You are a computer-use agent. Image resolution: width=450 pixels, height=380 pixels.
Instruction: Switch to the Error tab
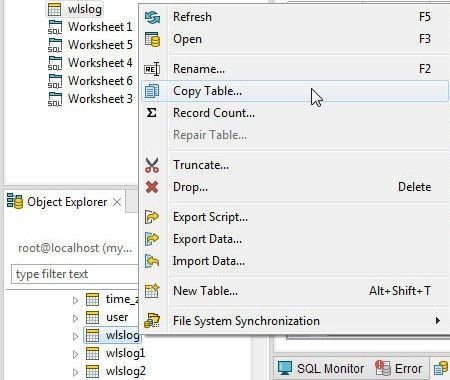click(x=399, y=369)
